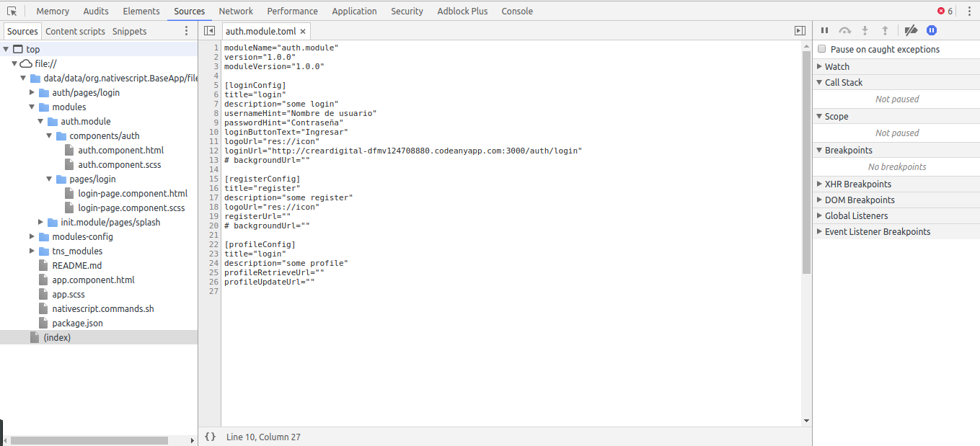Enable Pause on caught exceptions checkbox
980x446 pixels.
coord(822,49)
